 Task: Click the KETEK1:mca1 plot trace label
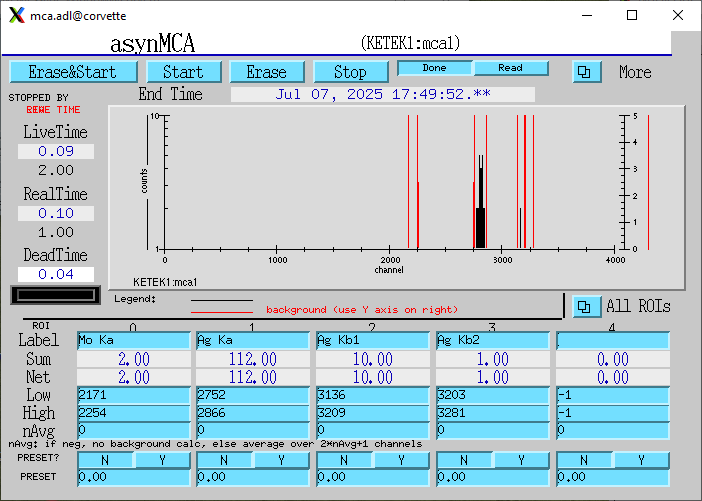pos(165,283)
